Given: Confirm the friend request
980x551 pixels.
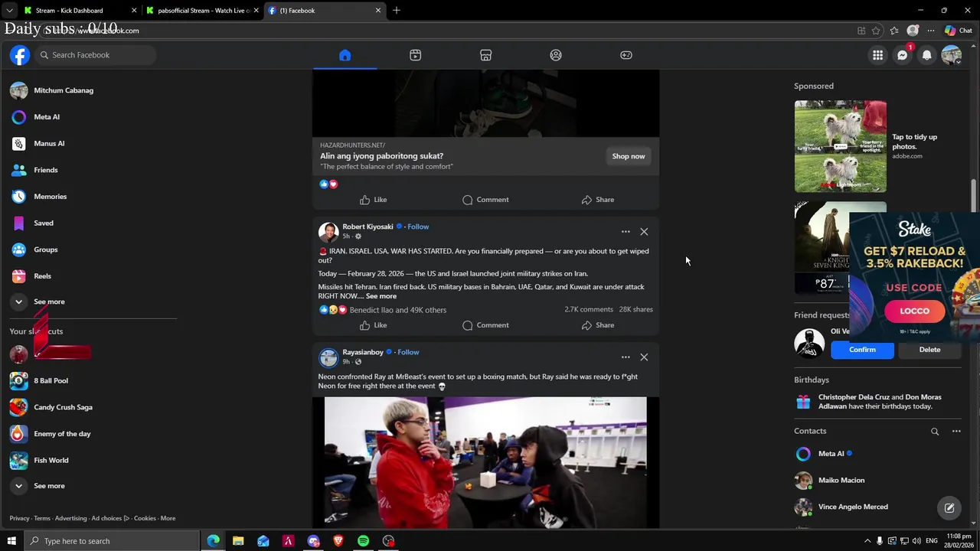Looking at the screenshot, I should pyautogui.click(x=862, y=350).
